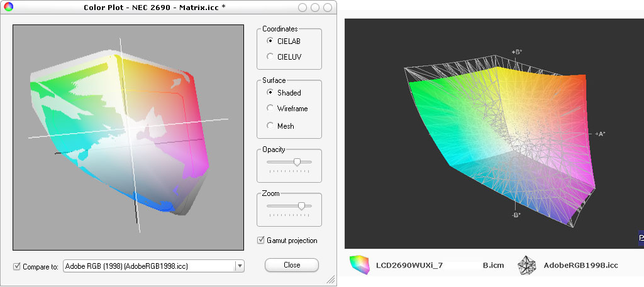Select the CIELAB coordinates option
Screen dimensions: 644x287
coord(270,41)
